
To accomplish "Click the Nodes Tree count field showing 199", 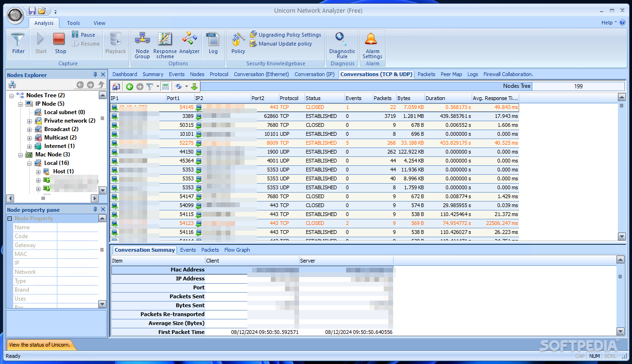I will point(578,86).
